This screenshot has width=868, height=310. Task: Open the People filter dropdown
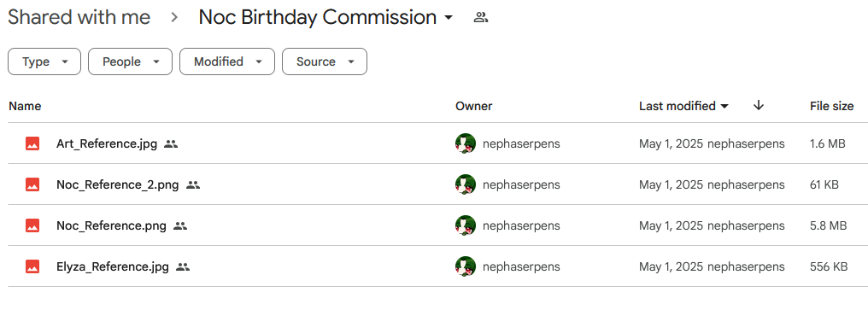[130, 61]
